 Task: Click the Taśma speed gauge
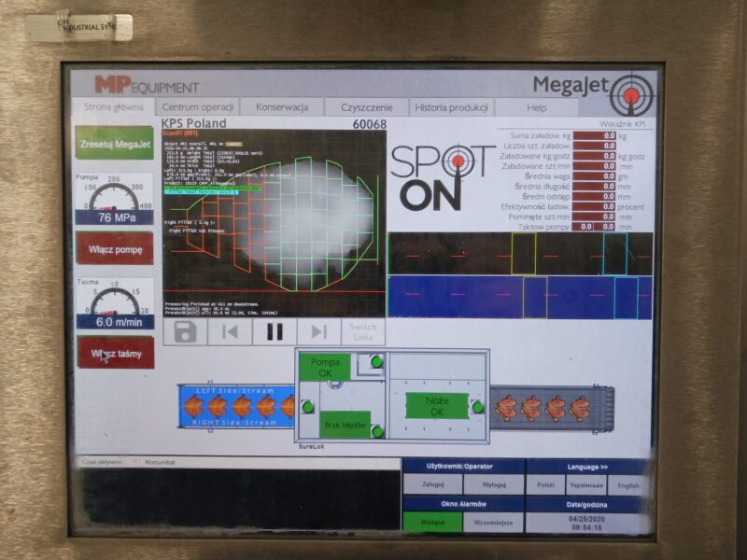[x=115, y=297]
